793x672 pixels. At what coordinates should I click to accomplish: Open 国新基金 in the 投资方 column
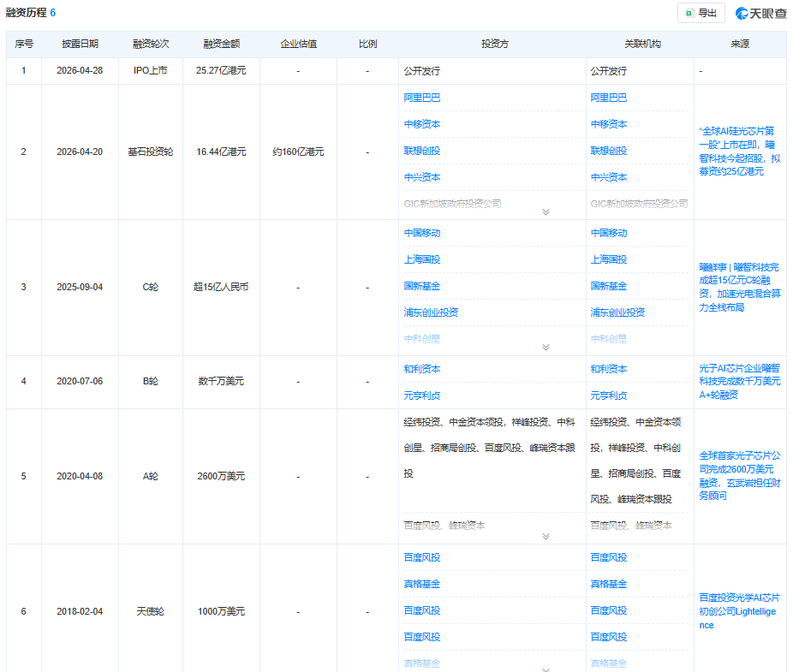422,286
